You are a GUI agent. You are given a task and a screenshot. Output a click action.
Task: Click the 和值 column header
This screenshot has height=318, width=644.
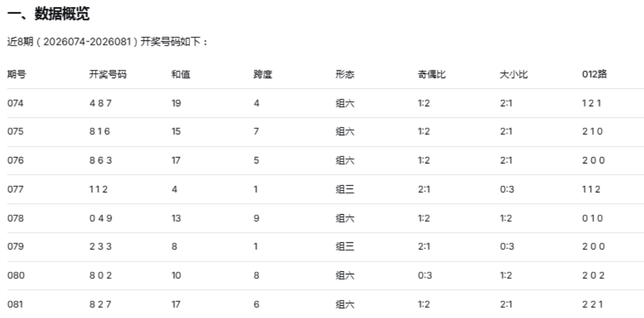coord(180,74)
